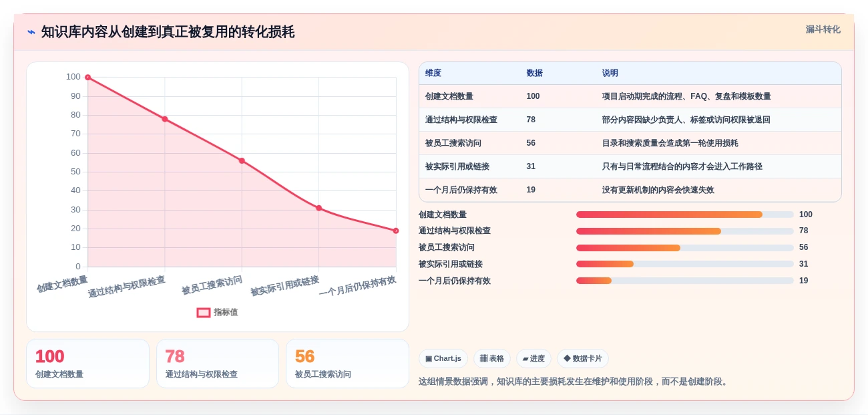Click the chart data point at 56

point(242,160)
